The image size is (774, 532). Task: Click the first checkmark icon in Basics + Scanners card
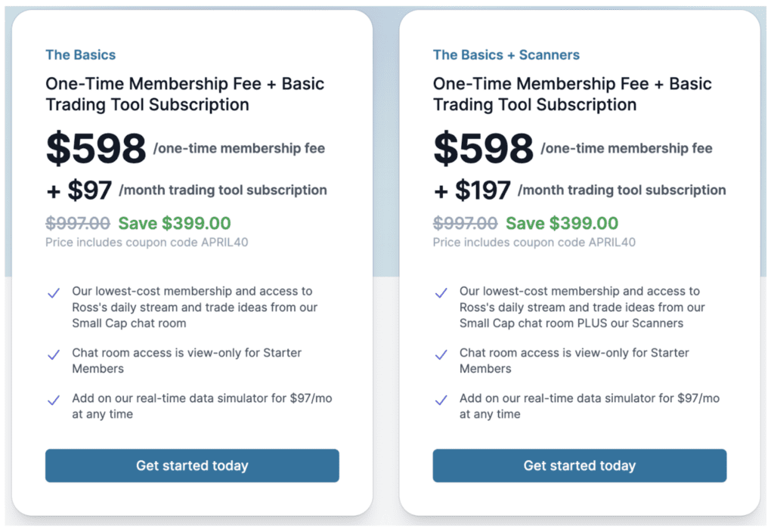[441, 293]
